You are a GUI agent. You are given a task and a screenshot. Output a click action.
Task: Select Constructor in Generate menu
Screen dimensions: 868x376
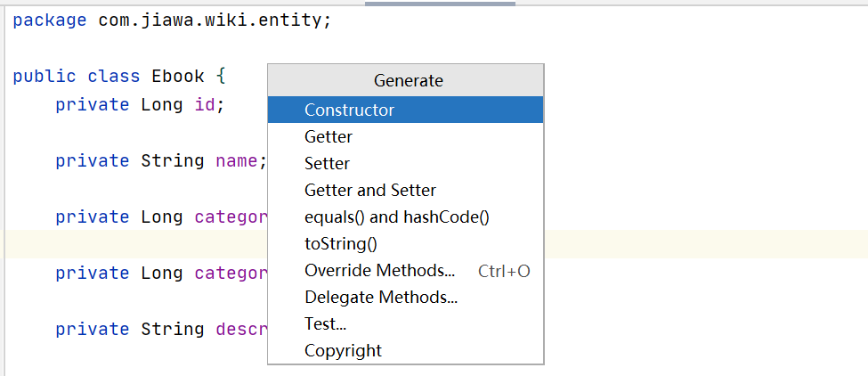405,110
